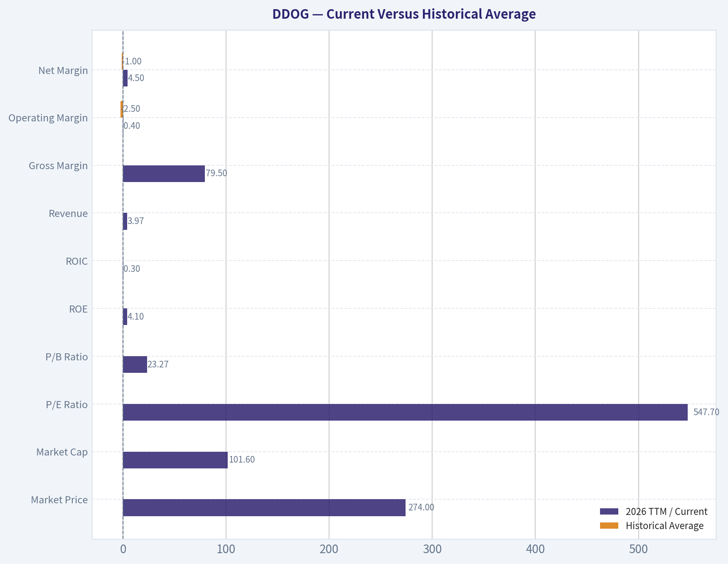Select the "Market Cap" axis label
Image resolution: width=728 pixels, height=564 pixels.
click(62, 452)
